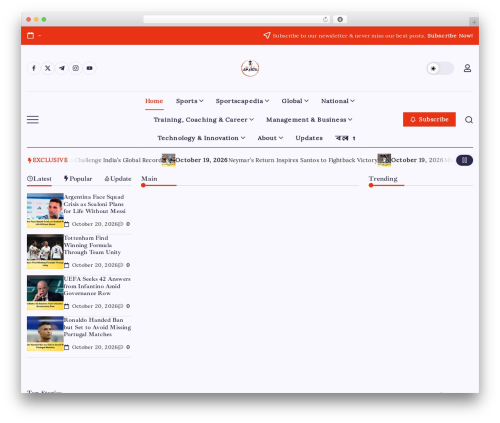The height and width of the screenshot is (423, 500).
Task: Open the hamburger side menu
Action: click(33, 120)
